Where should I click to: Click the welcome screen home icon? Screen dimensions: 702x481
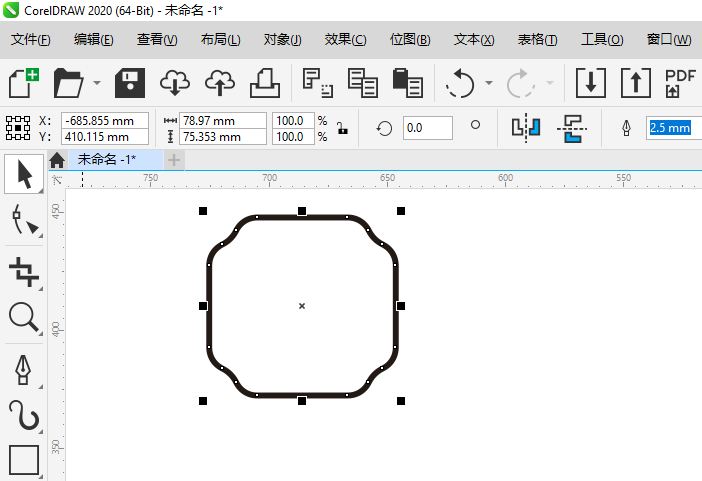coord(57,160)
